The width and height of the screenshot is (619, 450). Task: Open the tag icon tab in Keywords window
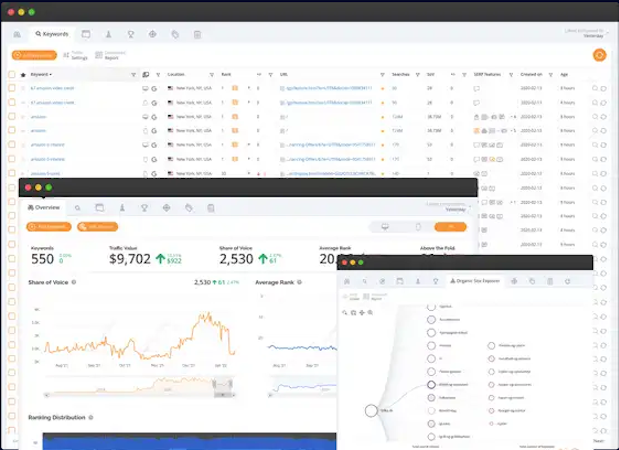(x=175, y=34)
